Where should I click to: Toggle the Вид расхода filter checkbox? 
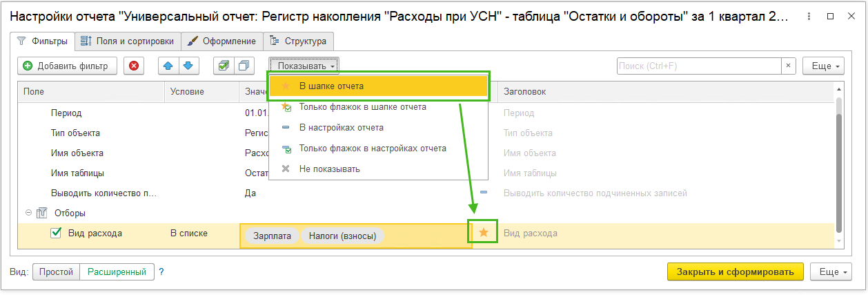coord(57,234)
